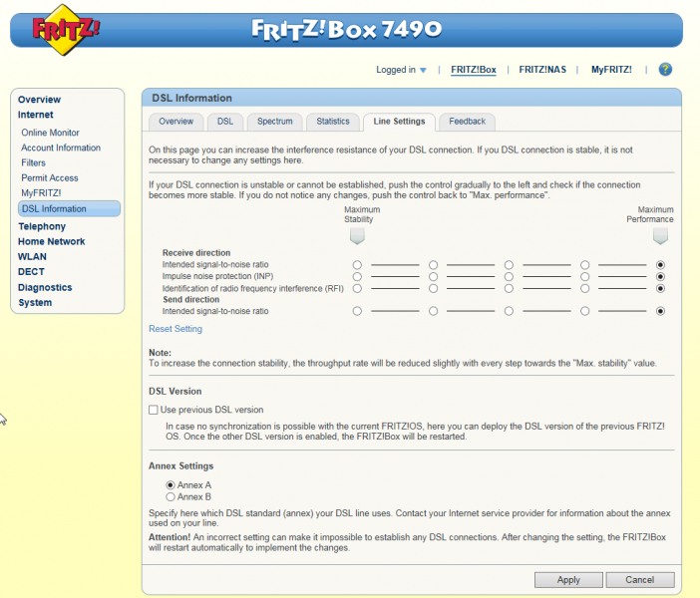This screenshot has height=598, width=700.
Task: Set impulse noise protection to middle position
Action: coord(509,276)
